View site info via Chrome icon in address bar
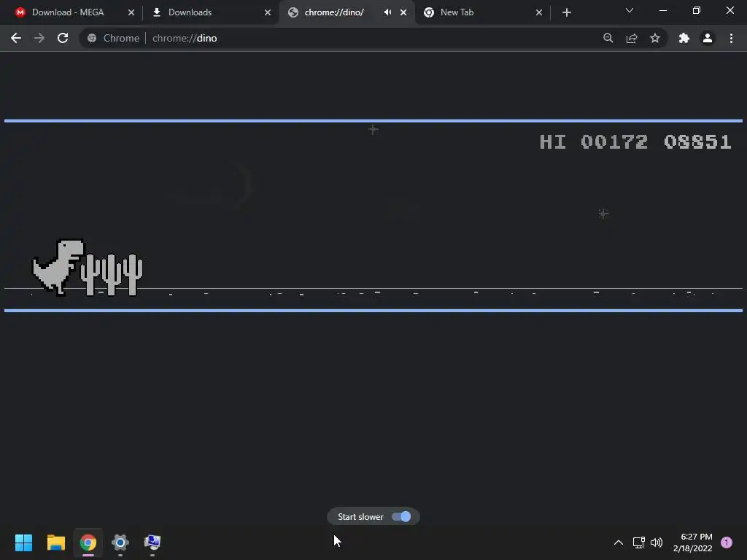Viewport: 747px width, 560px height. coord(92,38)
